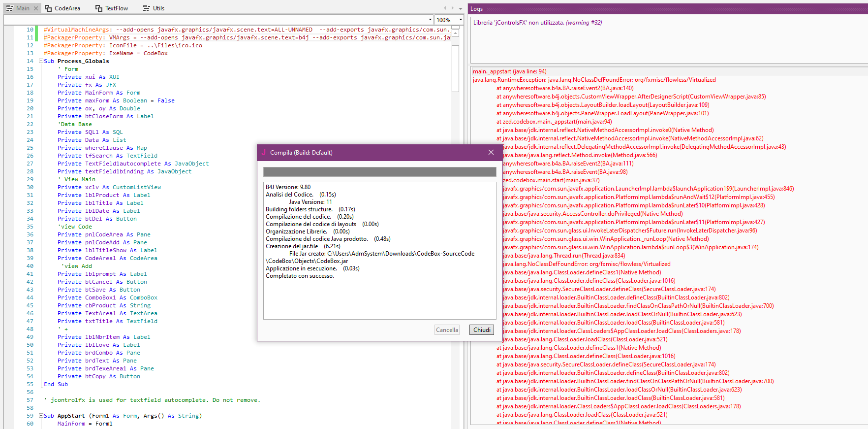Open the 100% zoom dropdown
This screenshot has width=868, height=429.
(x=449, y=20)
